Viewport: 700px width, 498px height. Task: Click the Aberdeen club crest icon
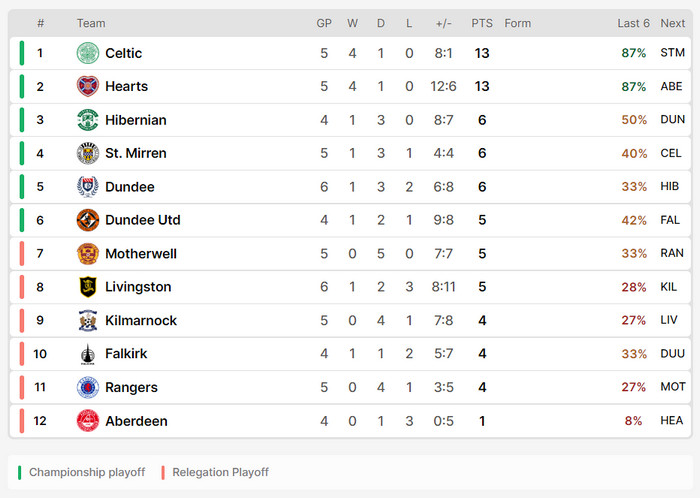88,421
